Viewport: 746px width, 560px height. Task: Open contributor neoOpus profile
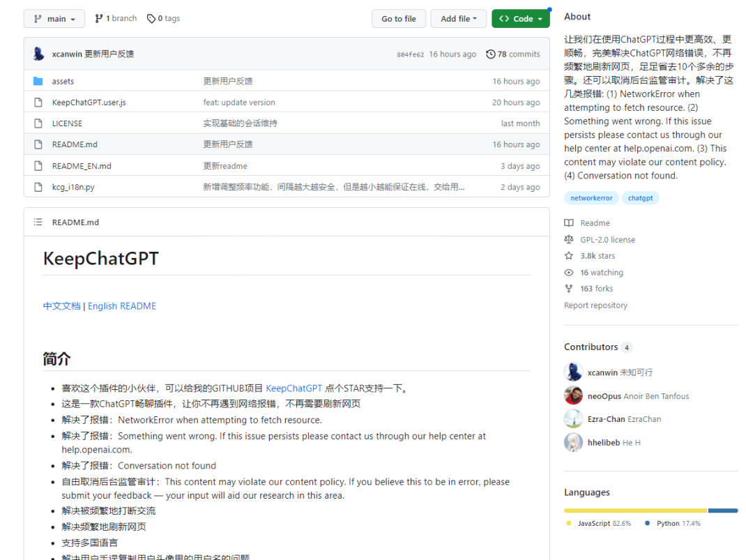604,396
